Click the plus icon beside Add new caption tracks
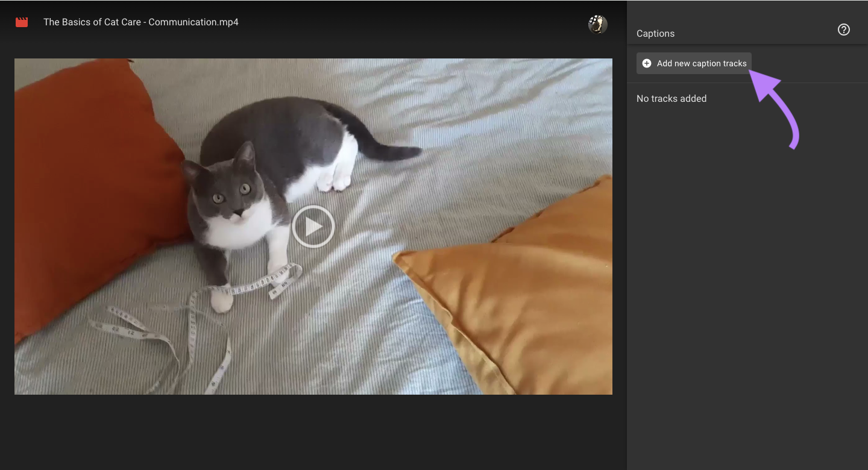The height and width of the screenshot is (470, 868). point(647,63)
